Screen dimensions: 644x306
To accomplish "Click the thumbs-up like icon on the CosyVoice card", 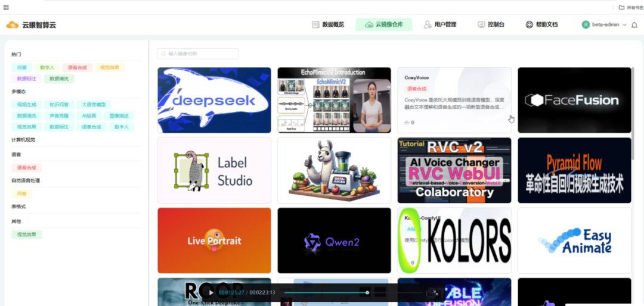I will [x=407, y=122].
